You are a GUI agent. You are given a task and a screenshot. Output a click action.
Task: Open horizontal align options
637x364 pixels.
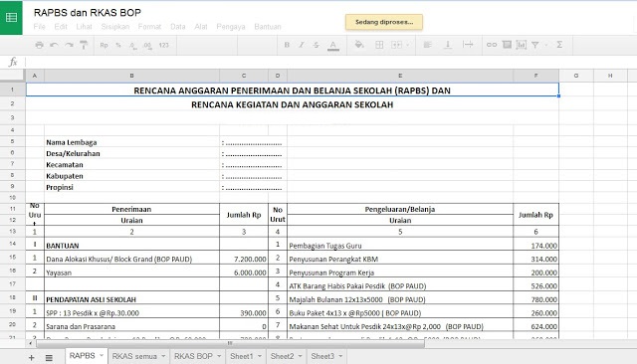(427, 45)
